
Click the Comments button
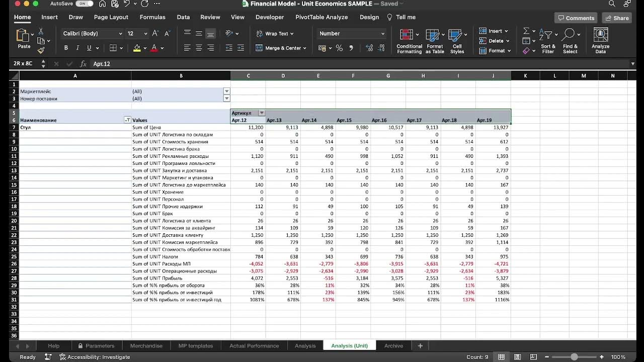[x=576, y=18]
